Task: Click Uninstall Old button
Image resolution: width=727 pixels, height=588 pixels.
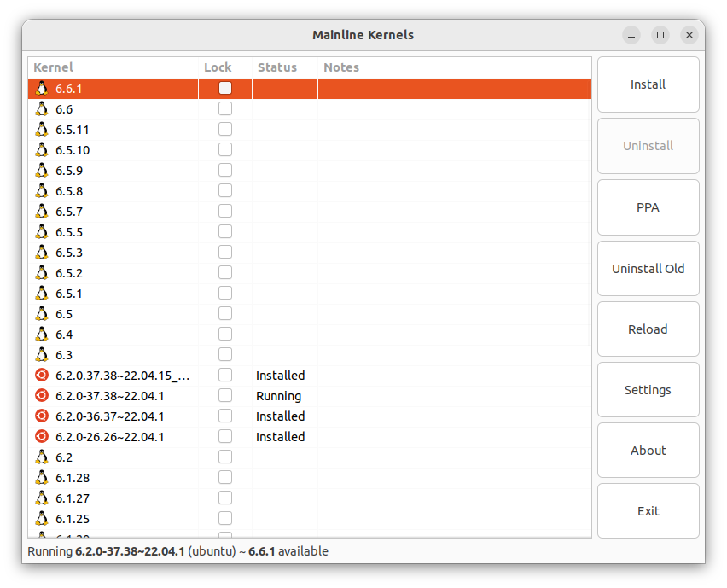Action: click(648, 269)
